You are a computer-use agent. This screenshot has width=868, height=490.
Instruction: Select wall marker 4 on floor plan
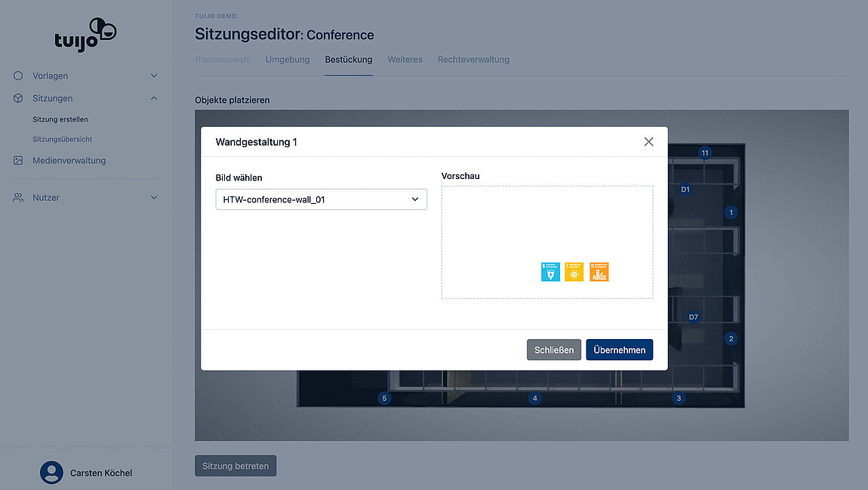coord(535,398)
